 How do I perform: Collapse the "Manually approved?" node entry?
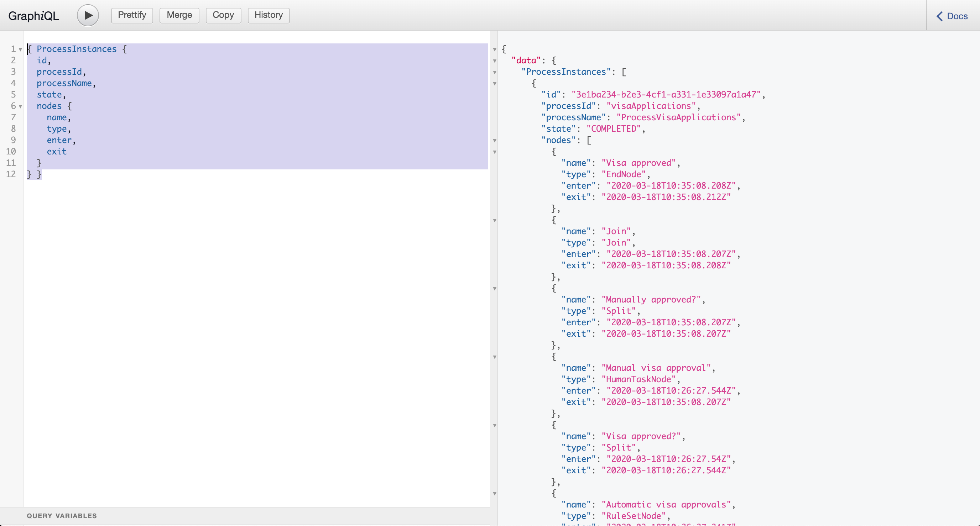pyautogui.click(x=495, y=289)
